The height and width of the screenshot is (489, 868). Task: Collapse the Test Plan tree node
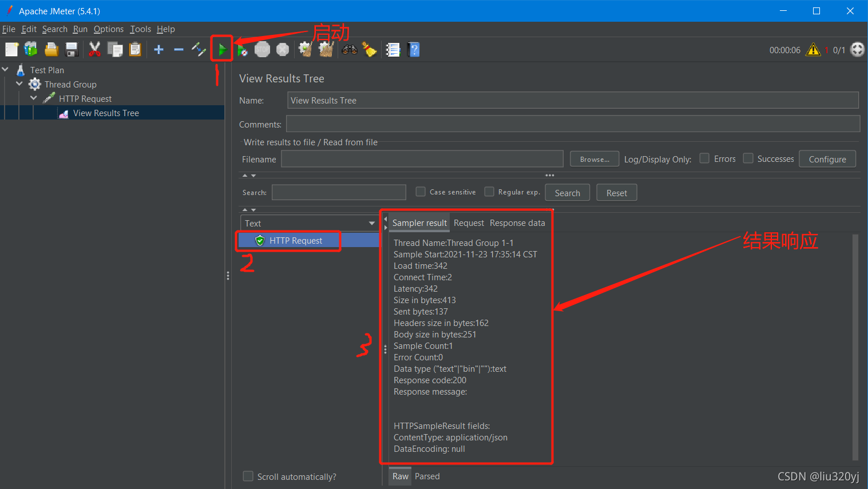point(6,69)
